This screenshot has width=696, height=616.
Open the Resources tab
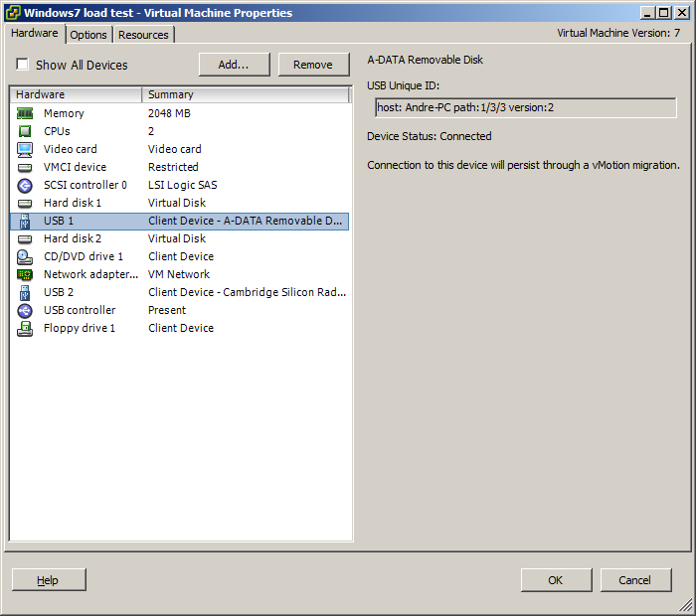pos(143,35)
